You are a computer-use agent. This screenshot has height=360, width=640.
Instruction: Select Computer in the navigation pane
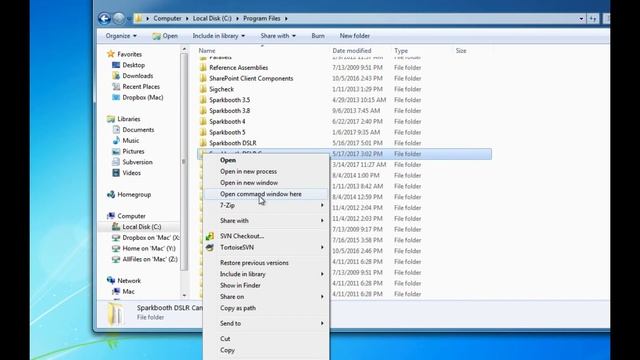pyautogui.click(x=131, y=216)
